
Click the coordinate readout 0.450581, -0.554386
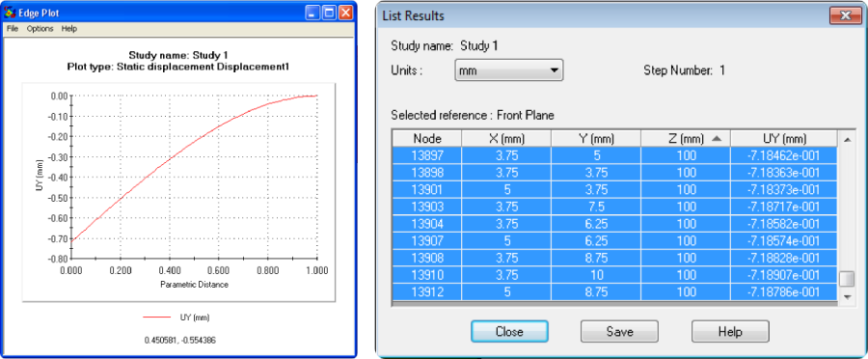pyautogui.click(x=180, y=340)
